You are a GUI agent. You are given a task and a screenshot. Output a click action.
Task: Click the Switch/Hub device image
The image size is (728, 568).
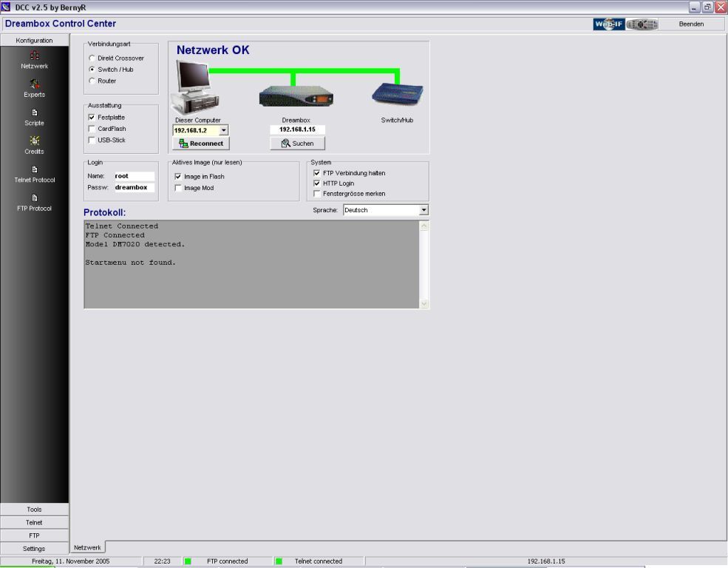coord(398,95)
